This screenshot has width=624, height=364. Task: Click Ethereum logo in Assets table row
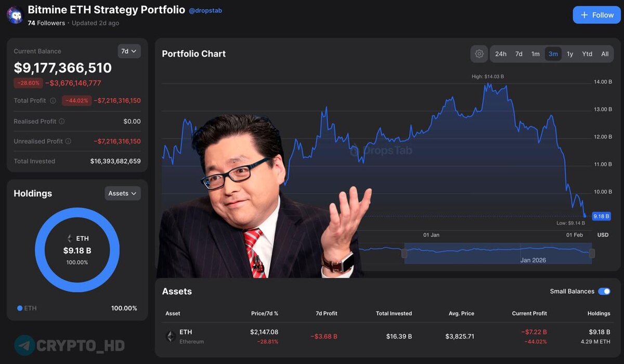(x=171, y=336)
